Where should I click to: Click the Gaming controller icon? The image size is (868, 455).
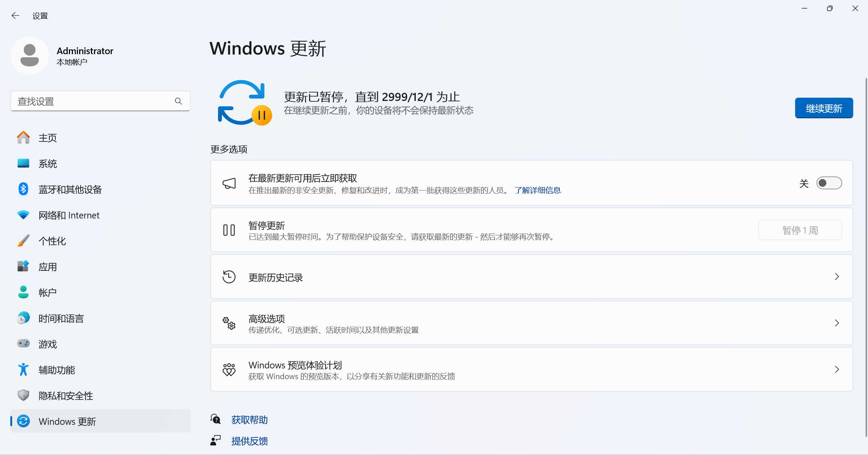click(23, 343)
